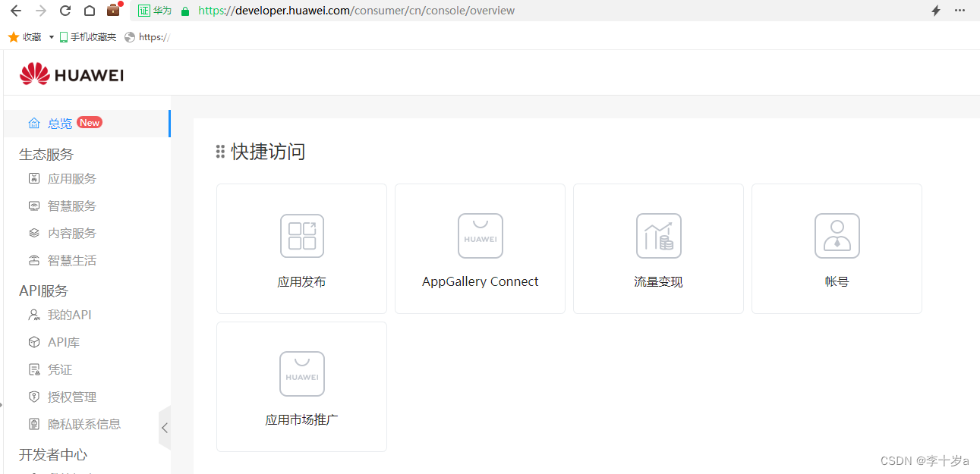The image size is (980, 474).
Task: Collapse the sidebar with the chevron handle
Action: coord(165,428)
